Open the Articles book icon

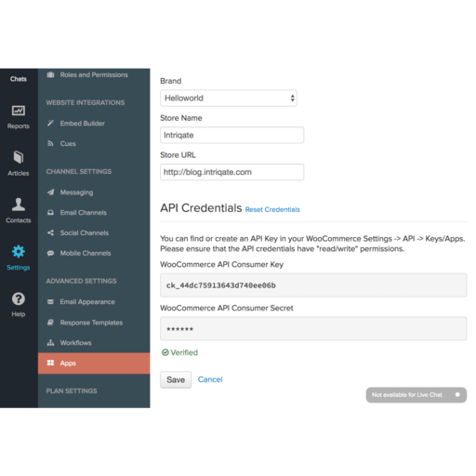[19, 157]
